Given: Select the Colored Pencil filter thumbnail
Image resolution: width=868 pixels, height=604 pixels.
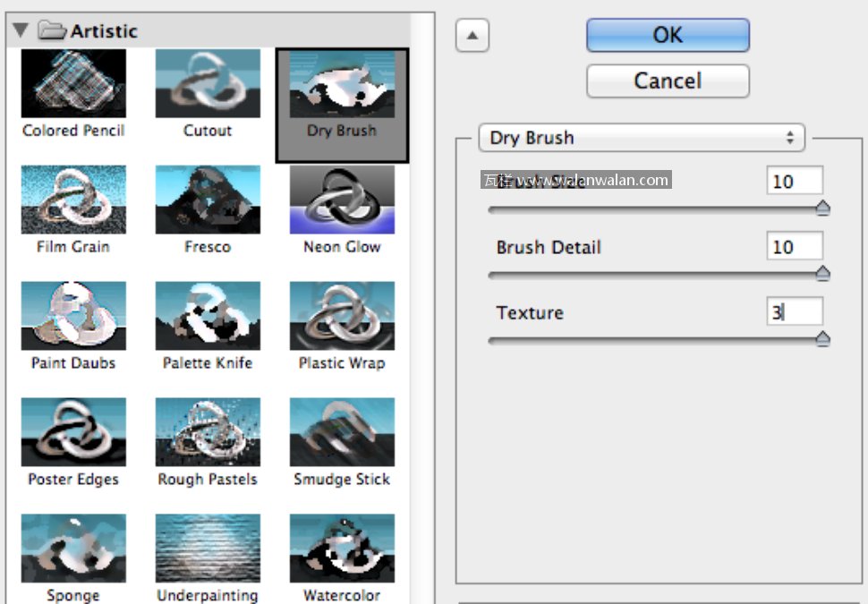Looking at the screenshot, I should pyautogui.click(x=73, y=84).
